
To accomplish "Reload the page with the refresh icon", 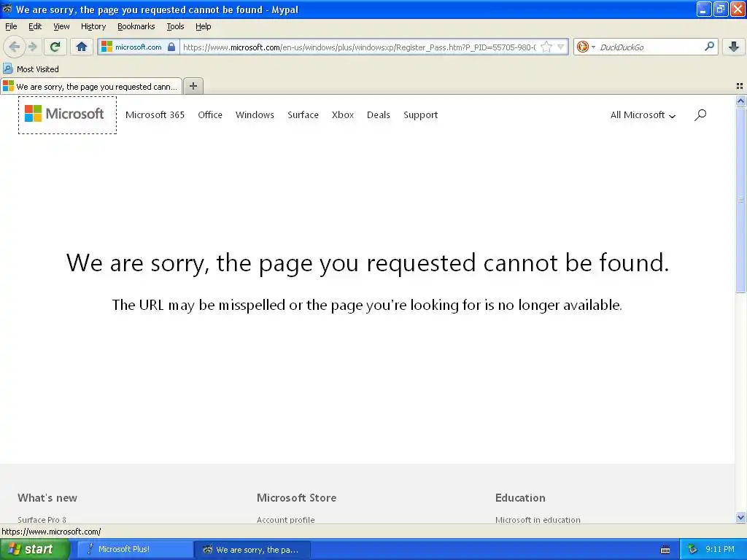I will [55, 47].
